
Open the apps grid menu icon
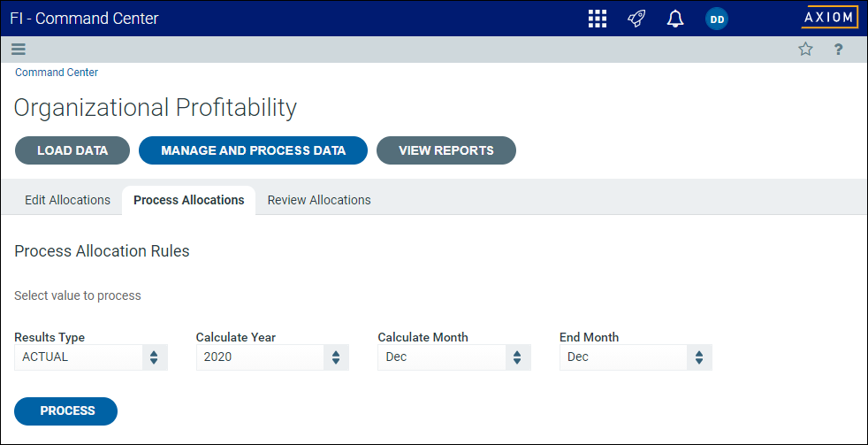pyautogui.click(x=598, y=19)
